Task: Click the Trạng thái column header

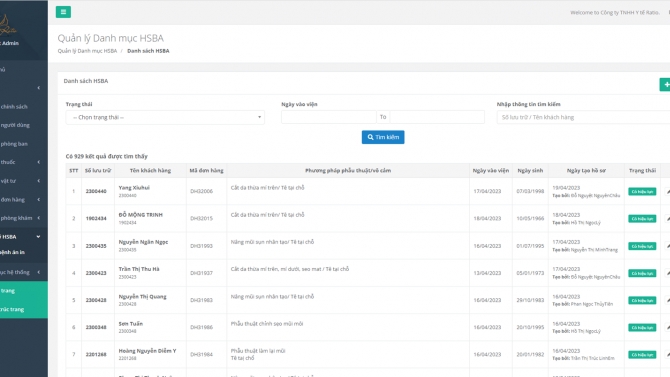Action: 642,171
